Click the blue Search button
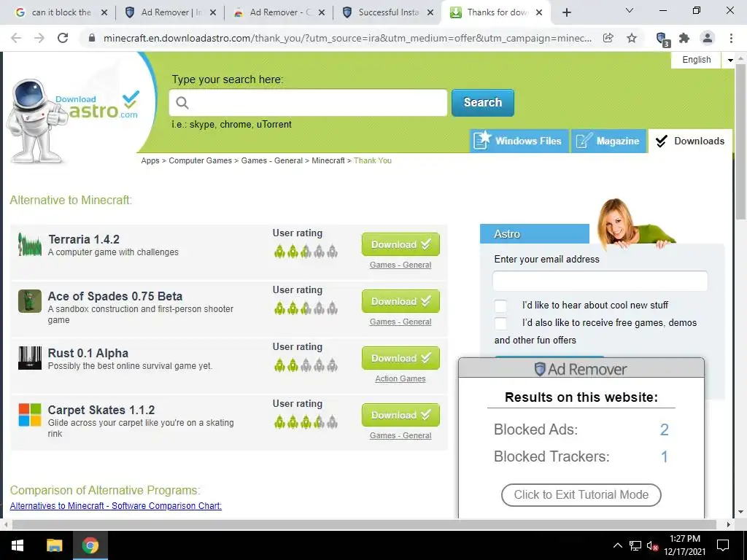 pos(483,102)
